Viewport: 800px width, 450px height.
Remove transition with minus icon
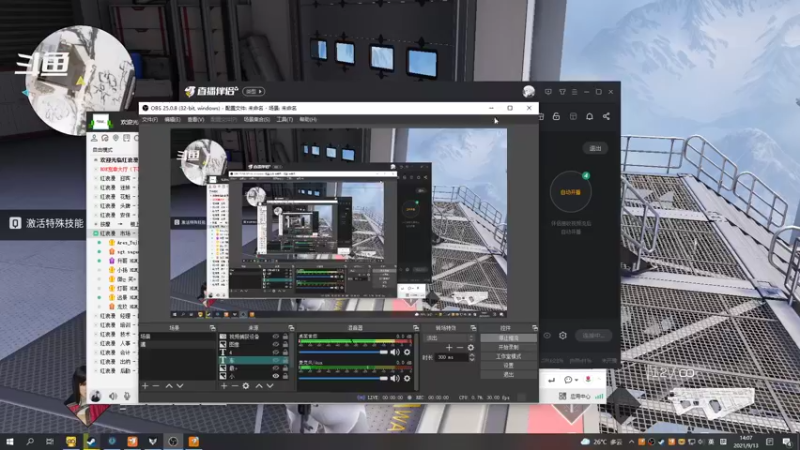(x=460, y=347)
